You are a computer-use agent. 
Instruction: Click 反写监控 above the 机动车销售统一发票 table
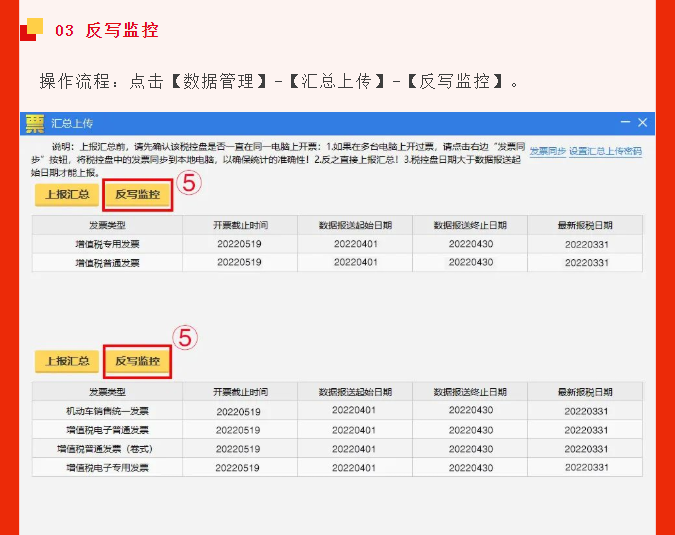(138, 361)
